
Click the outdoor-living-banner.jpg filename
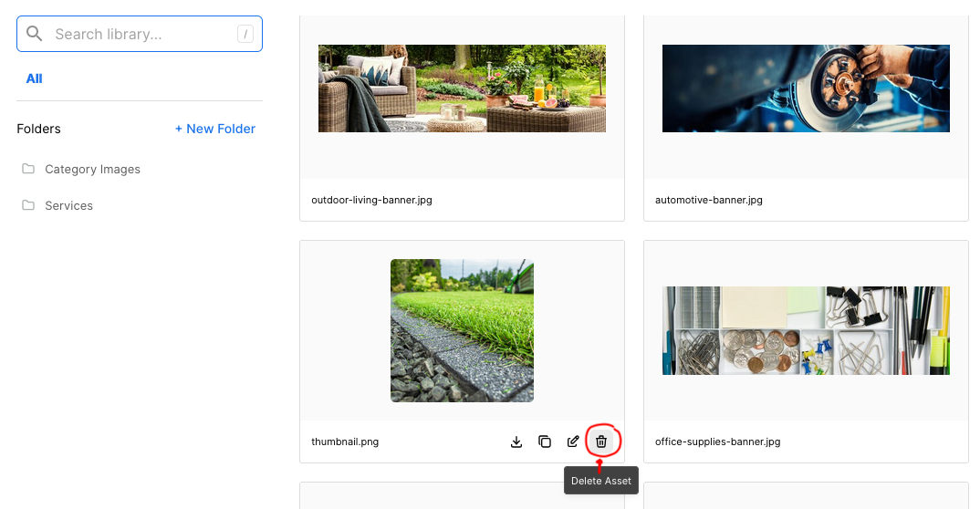[371, 200]
